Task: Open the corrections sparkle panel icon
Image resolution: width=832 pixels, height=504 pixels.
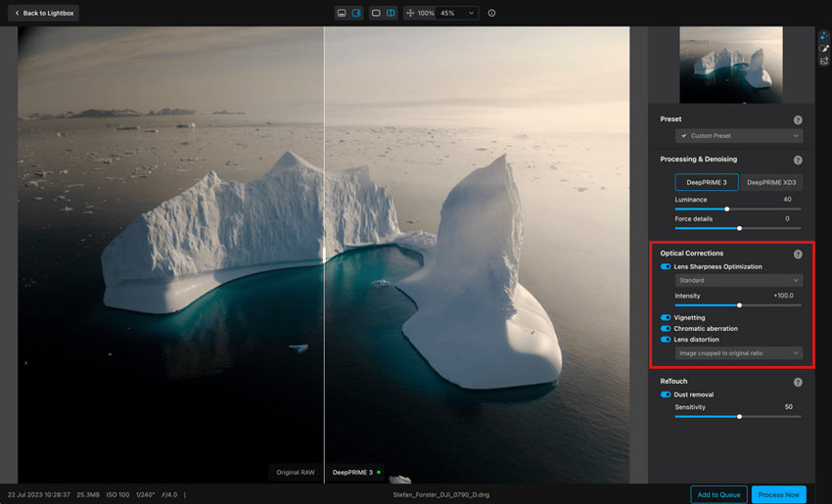Action: click(823, 36)
